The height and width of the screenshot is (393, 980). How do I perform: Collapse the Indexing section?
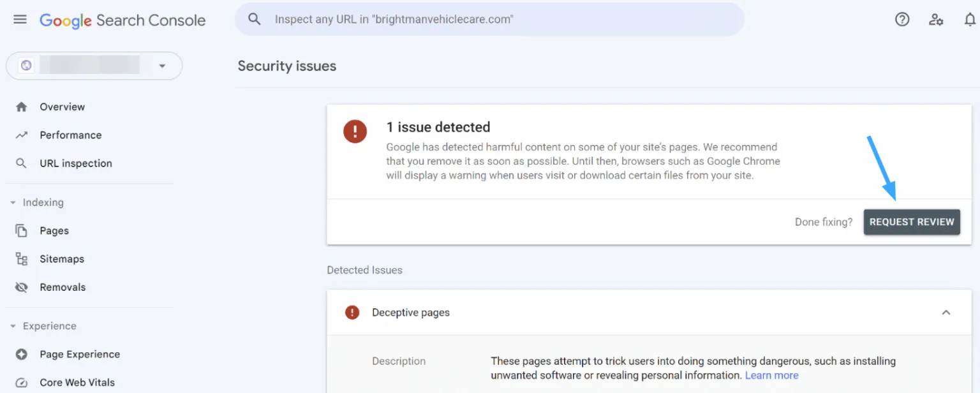tap(13, 202)
